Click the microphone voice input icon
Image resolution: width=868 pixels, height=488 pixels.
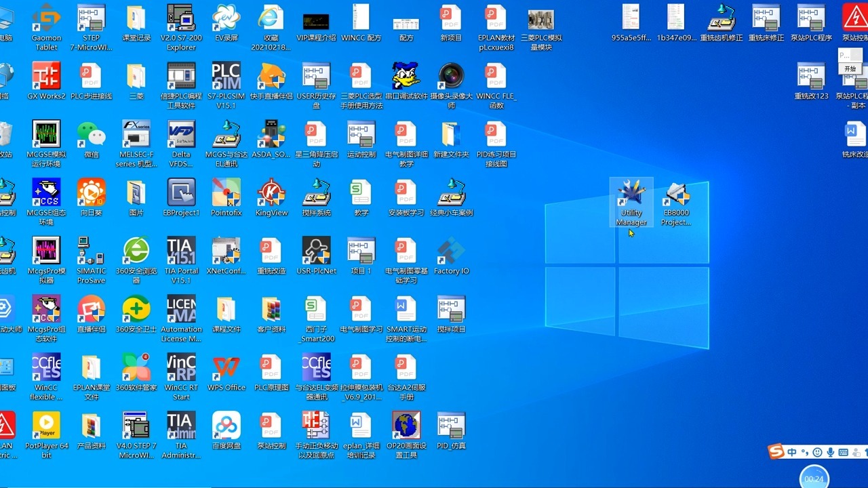tap(830, 452)
